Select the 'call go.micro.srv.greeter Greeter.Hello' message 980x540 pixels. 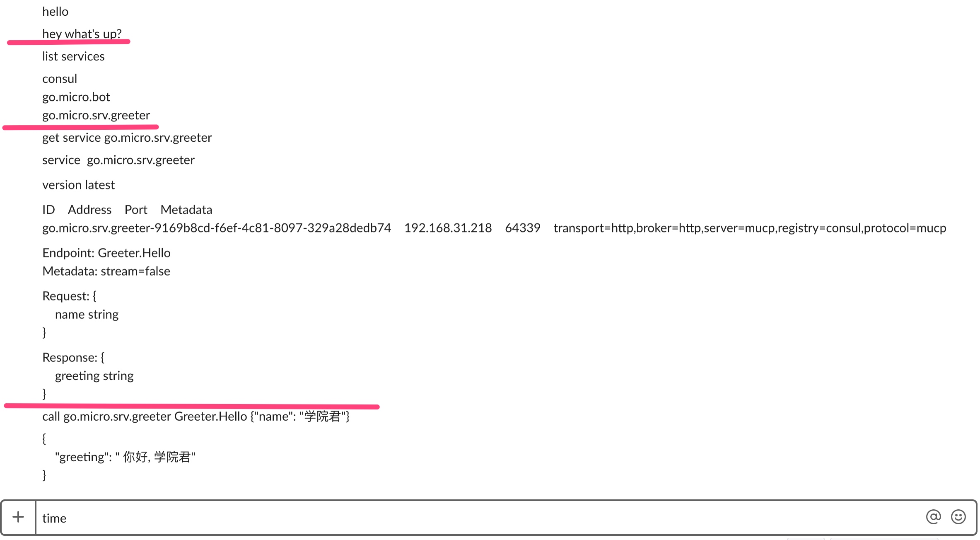(x=196, y=416)
